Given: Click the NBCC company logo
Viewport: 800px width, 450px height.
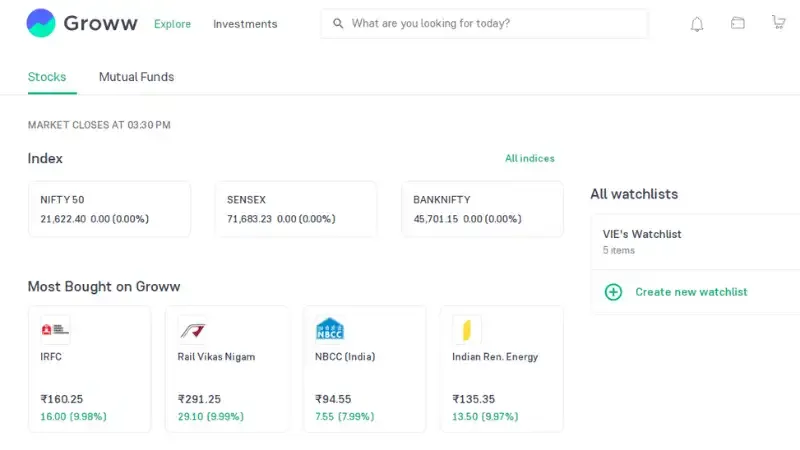Looking at the screenshot, I should click(330, 330).
